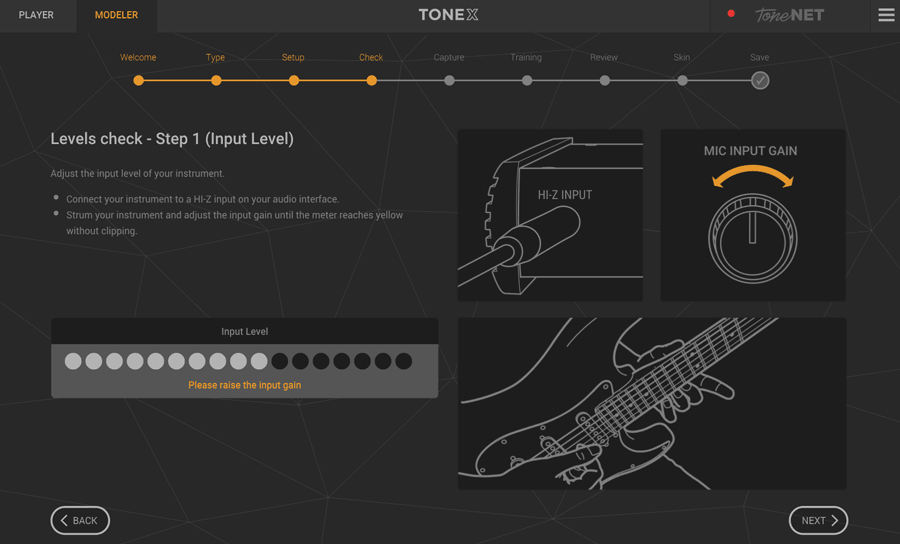Click the Review step label
Image resolution: width=900 pixels, height=544 pixels.
point(604,57)
